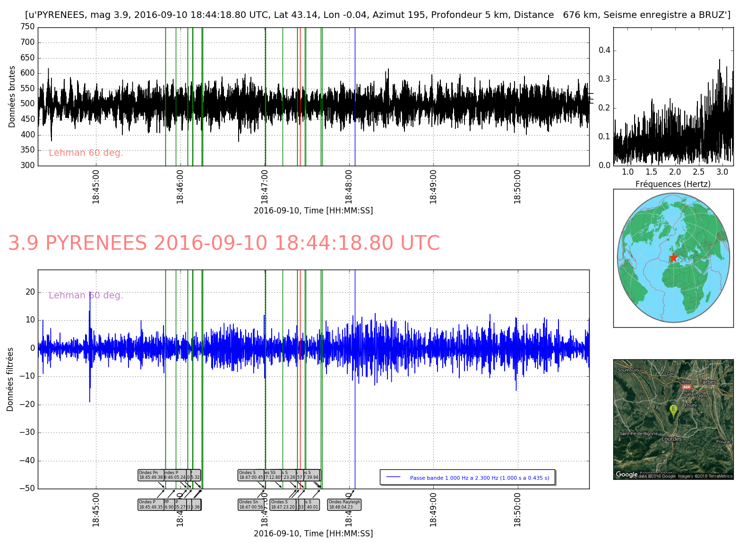Select the Ondes Rayleigh 18:48:04.23 label
The image size is (756, 543).
point(344,505)
